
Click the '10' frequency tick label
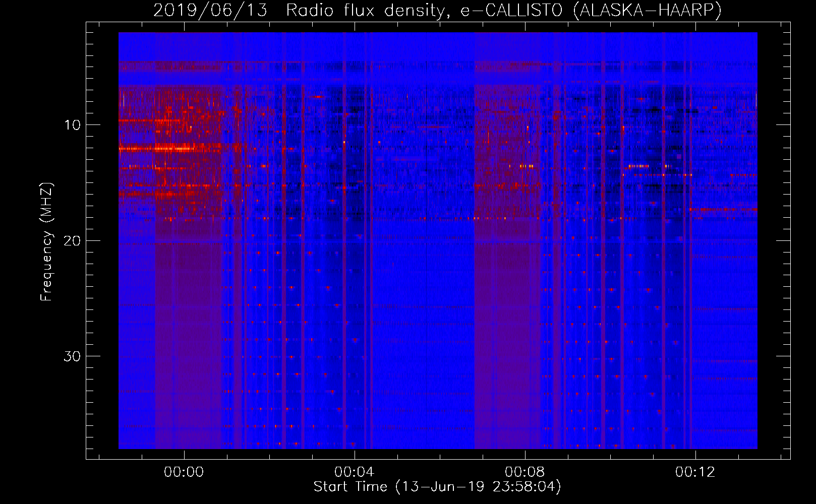[72, 125]
